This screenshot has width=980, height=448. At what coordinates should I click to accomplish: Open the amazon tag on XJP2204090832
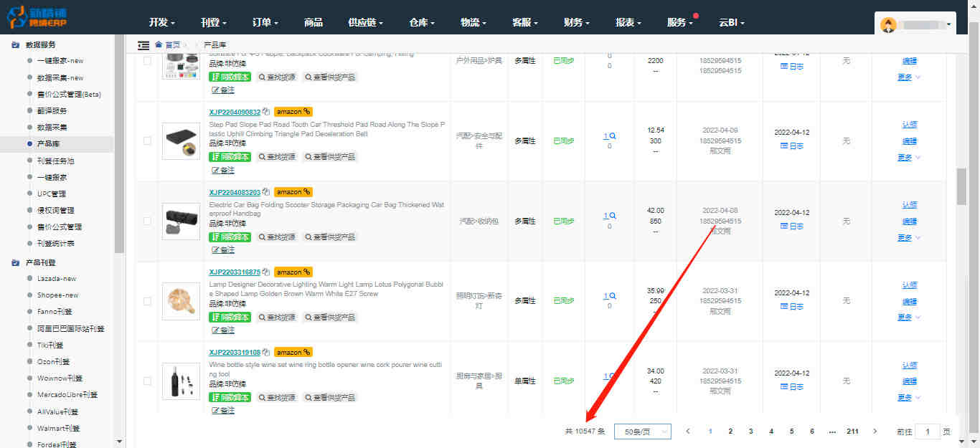[293, 112]
